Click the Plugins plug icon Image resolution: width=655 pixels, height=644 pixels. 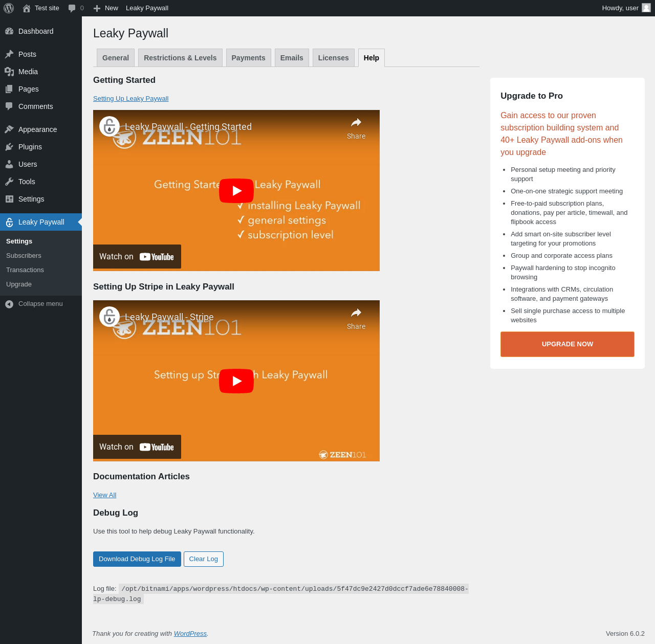[x=9, y=147]
